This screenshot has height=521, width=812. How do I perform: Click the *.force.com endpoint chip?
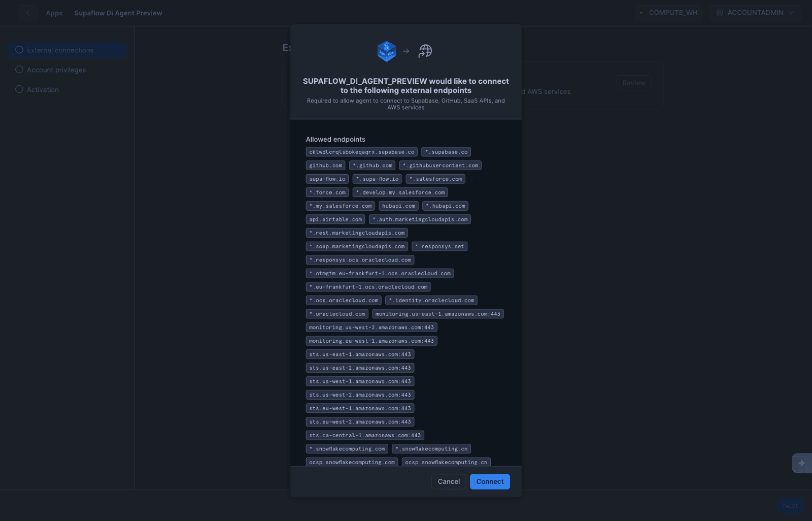point(327,192)
